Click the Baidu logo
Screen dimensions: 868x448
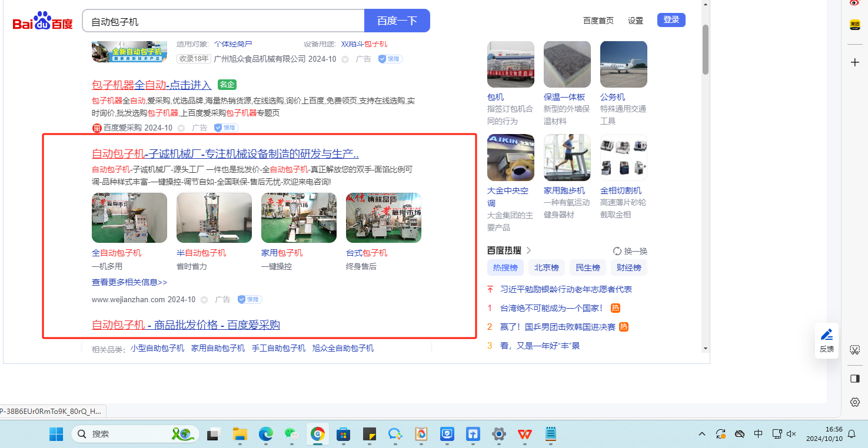(43, 22)
